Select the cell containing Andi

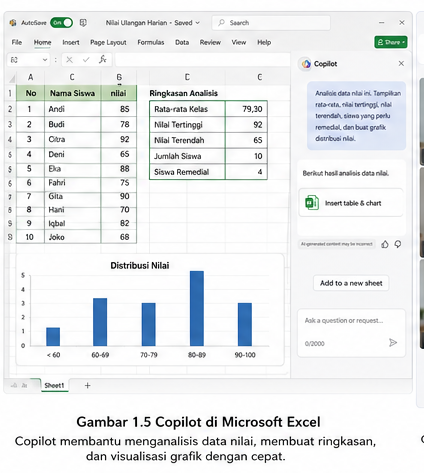[x=72, y=109]
